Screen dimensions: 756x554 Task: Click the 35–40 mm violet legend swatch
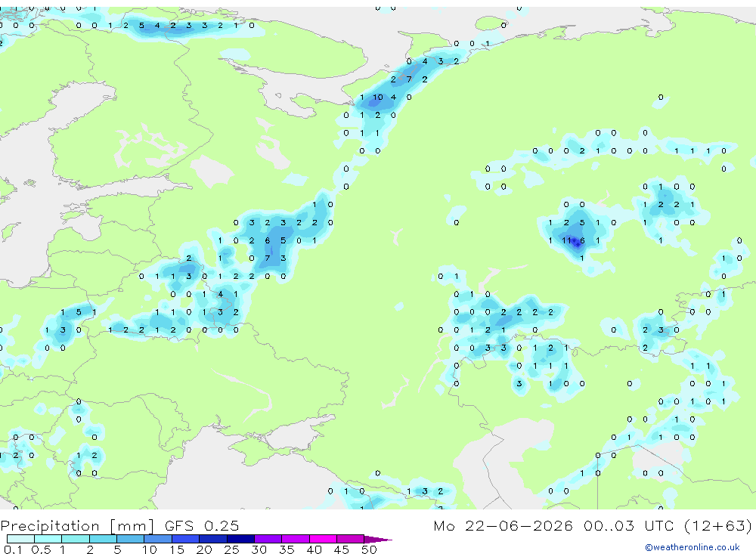296,539
